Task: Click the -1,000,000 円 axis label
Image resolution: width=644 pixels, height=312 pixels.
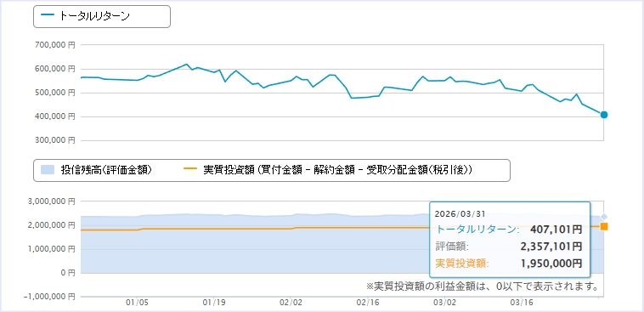Action: (x=50, y=297)
